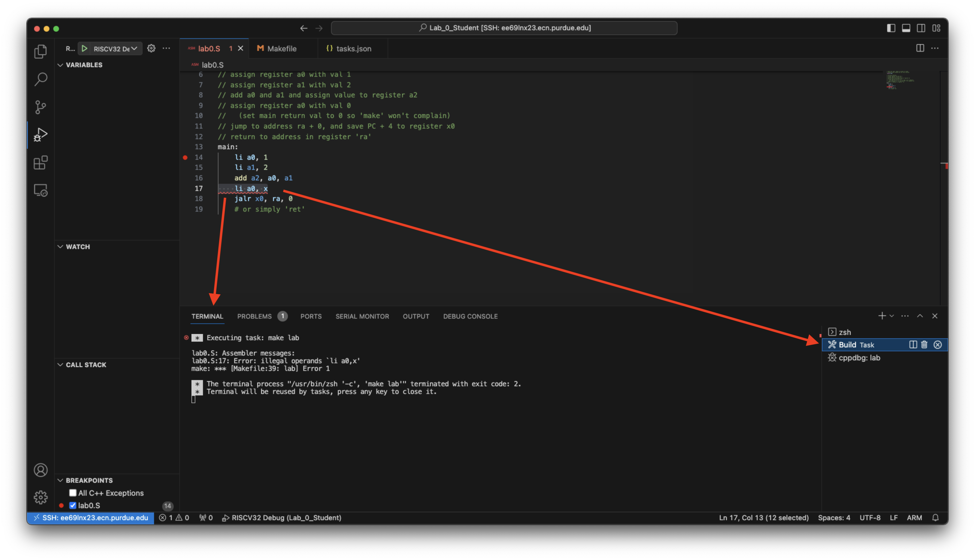
Task: Select the zsh terminal in list
Action: pos(884,332)
